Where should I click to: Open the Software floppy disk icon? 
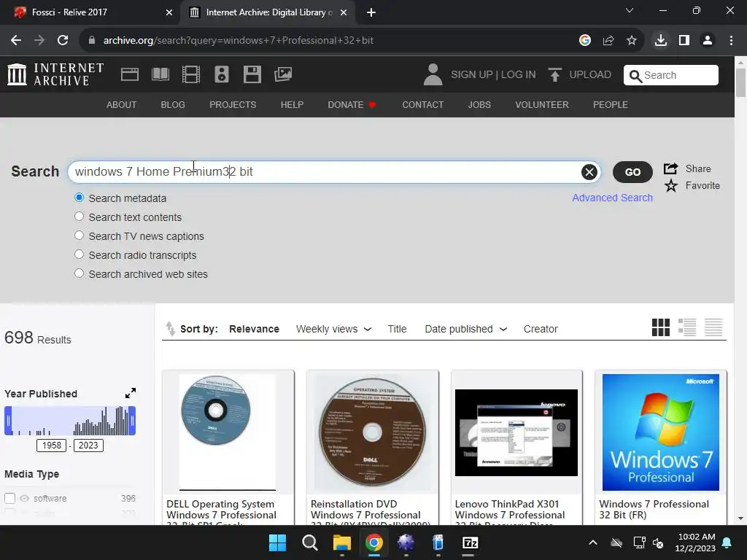252,74
